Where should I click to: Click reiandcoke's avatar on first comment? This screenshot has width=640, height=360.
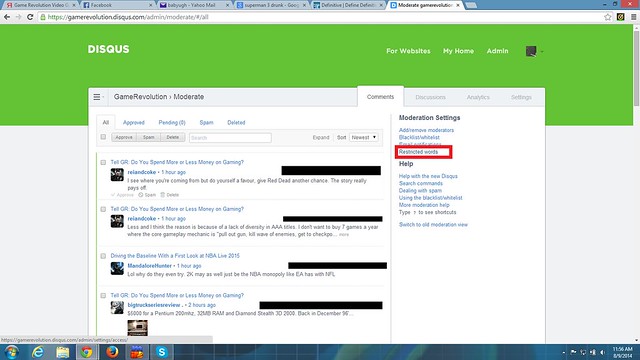pyautogui.click(x=117, y=175)
